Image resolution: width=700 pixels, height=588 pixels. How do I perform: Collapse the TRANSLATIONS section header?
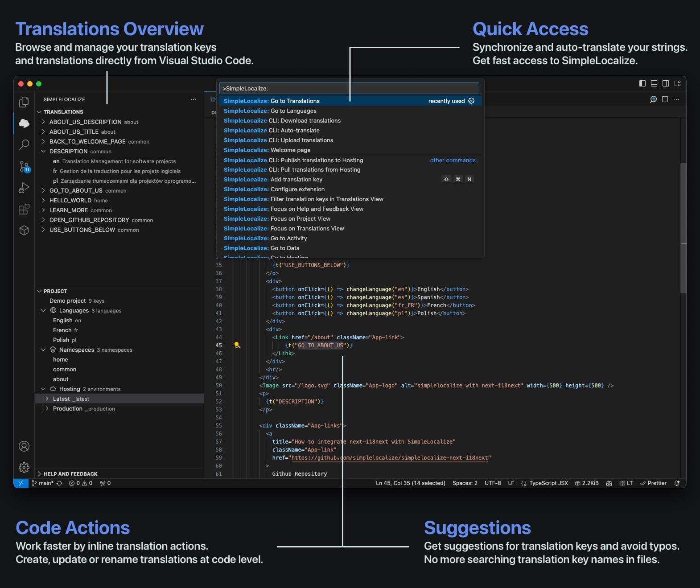119,112
